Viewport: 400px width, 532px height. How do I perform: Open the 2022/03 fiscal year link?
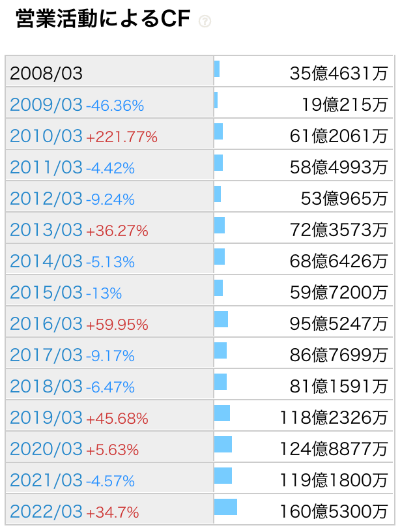pyautogui.click(x=46, y=512)
